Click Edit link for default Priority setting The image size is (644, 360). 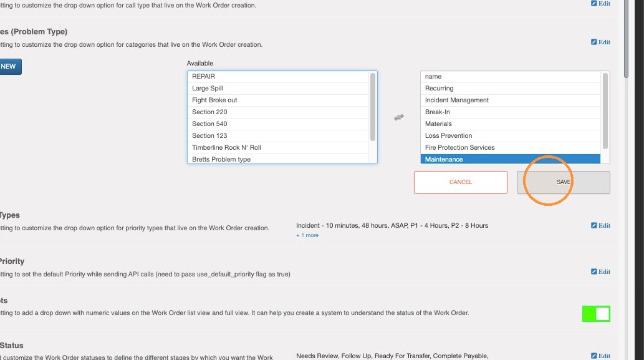click(600, 271)
